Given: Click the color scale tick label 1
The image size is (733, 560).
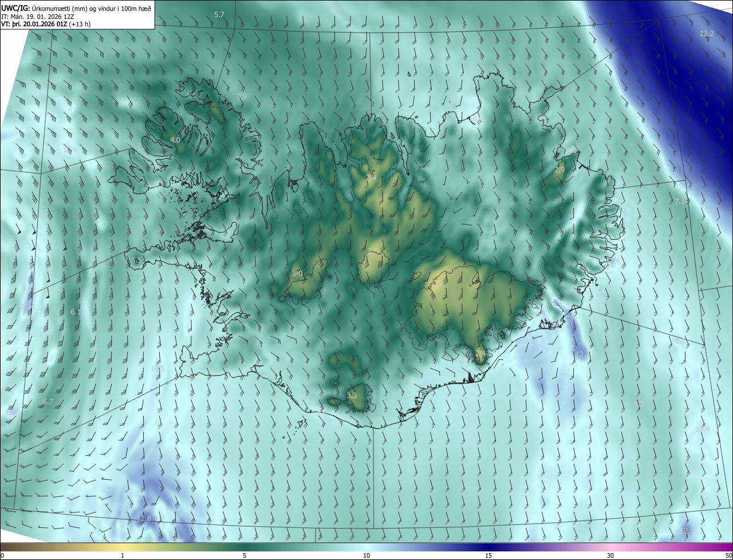Looking at the screenshot, I should (x=123, y=555).
